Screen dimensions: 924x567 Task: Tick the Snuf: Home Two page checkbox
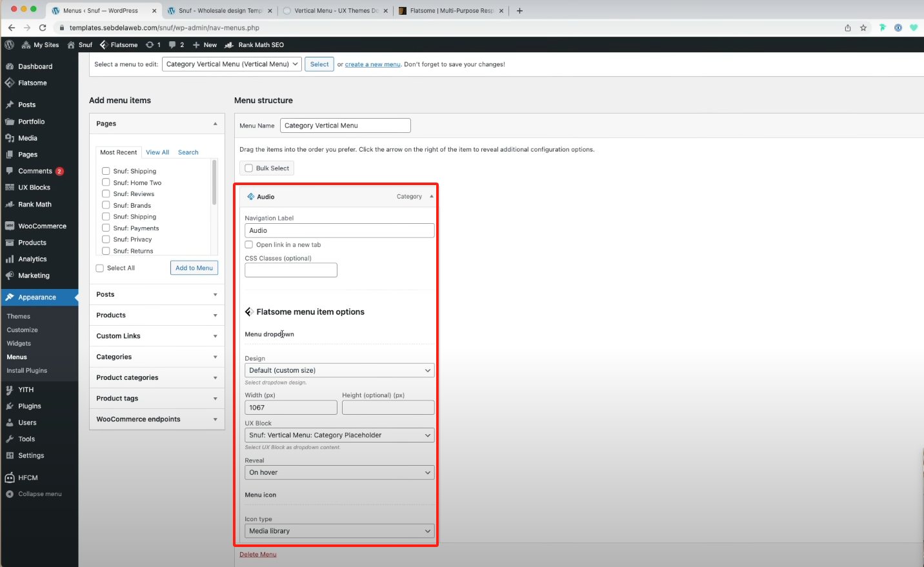pyautogui.click(x=106, y=183)
